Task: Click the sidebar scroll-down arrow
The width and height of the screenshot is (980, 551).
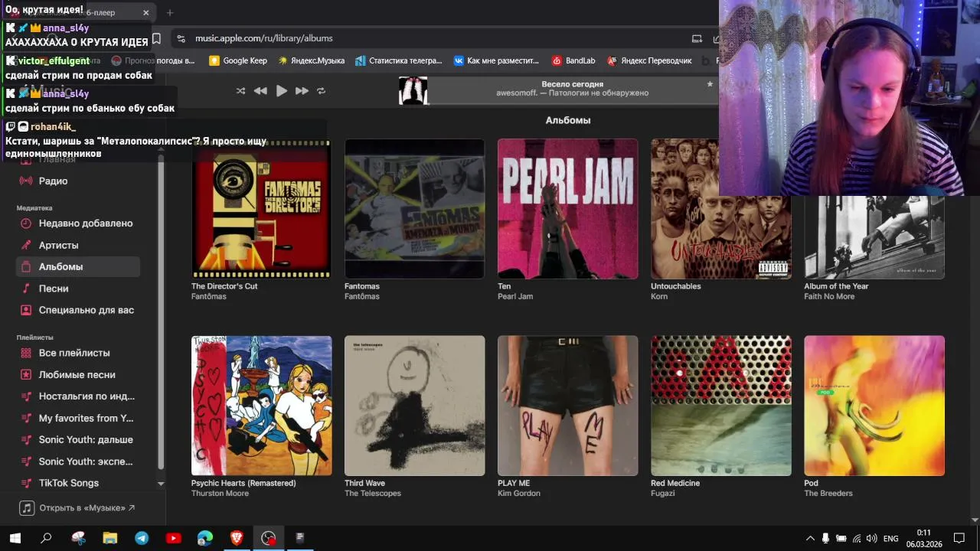Action: click(161, 484)
